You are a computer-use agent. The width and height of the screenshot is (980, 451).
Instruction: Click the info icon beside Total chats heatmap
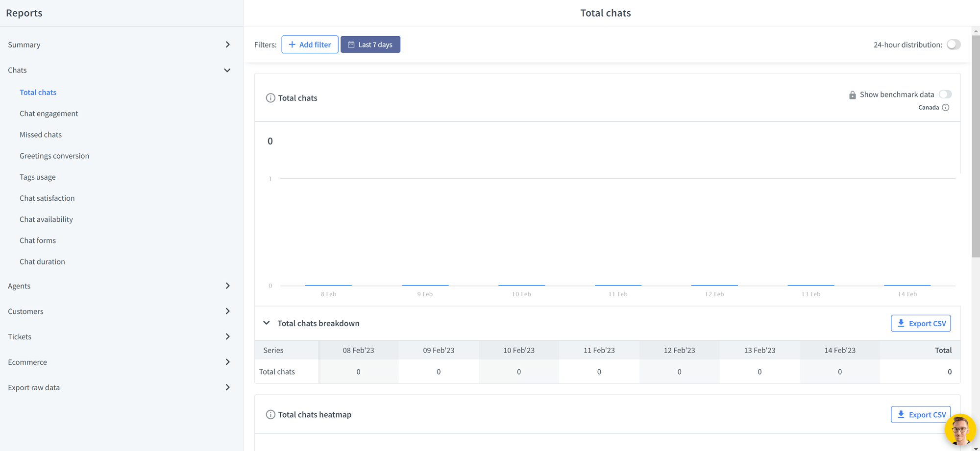(270, 414)
